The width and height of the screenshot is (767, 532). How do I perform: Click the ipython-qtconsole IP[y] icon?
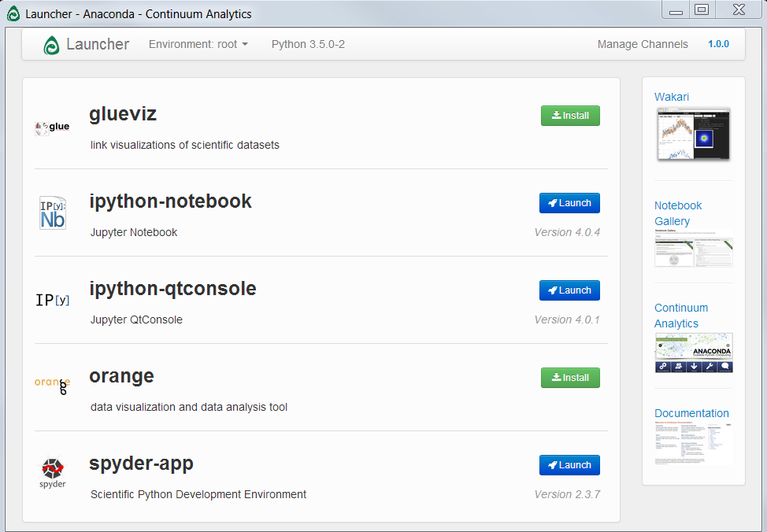(x=53, y=300)
